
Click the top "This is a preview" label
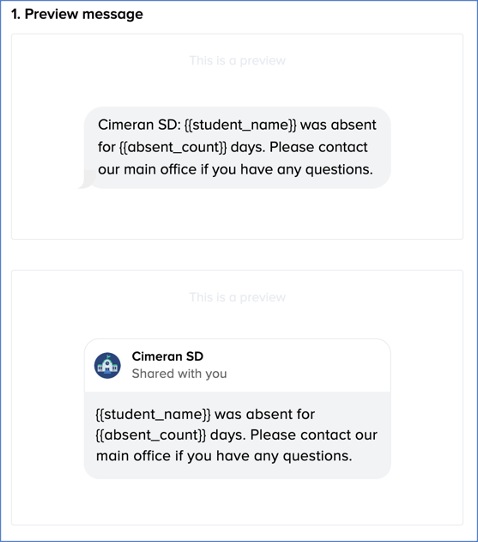237,60
